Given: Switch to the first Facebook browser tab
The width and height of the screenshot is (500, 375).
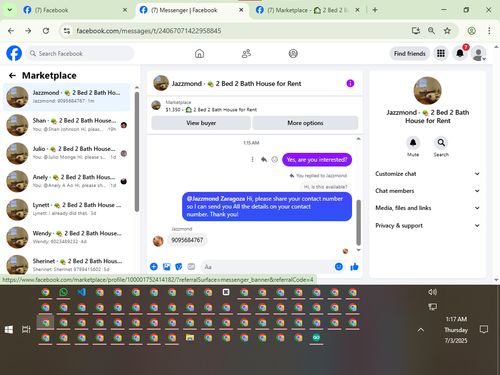Looking at the screenshot, I should (x=75, y=10).
